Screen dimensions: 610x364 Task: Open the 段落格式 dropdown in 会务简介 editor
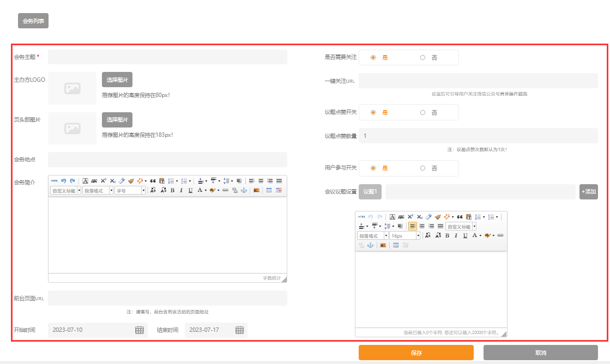[x=98, y=191]
